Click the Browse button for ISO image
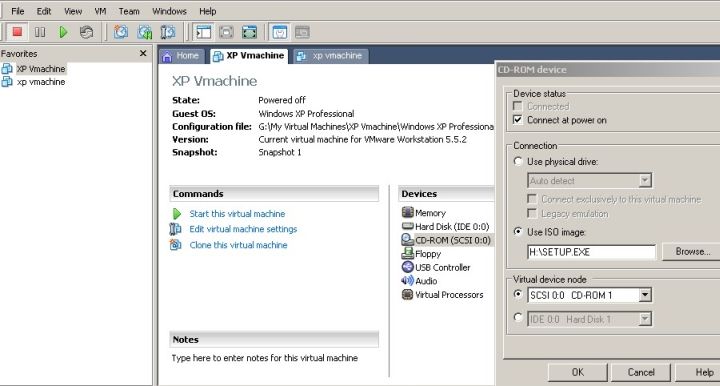Viewport: 720px width, 386px height. 691,252
